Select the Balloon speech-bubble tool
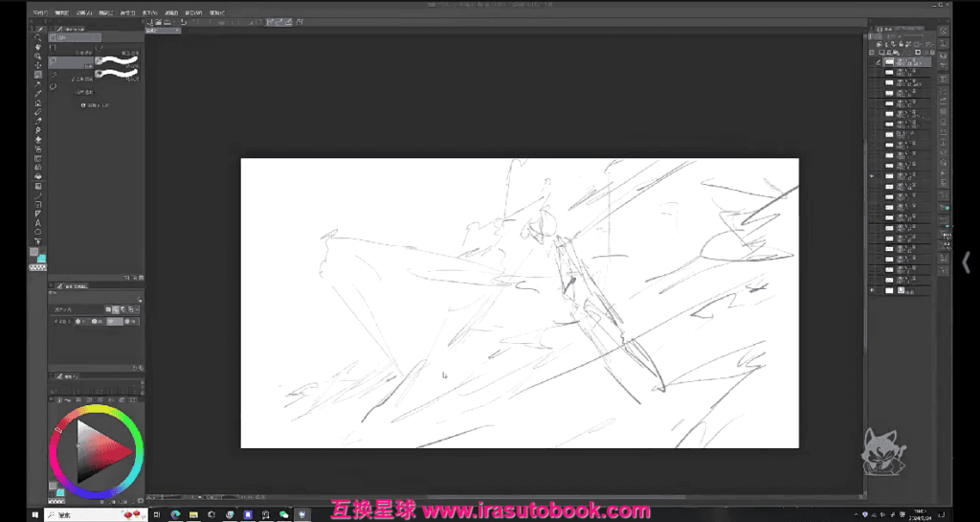980x522 pixels. tap(38, 232)
